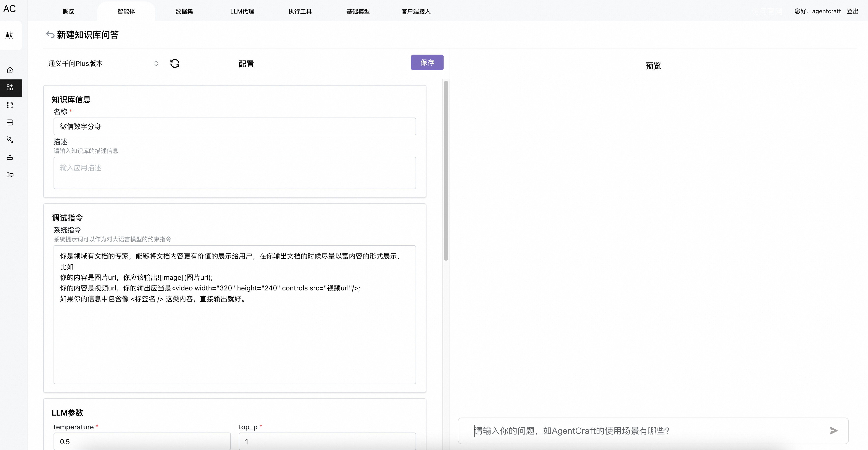Click the temperature input field

(142, 441)
